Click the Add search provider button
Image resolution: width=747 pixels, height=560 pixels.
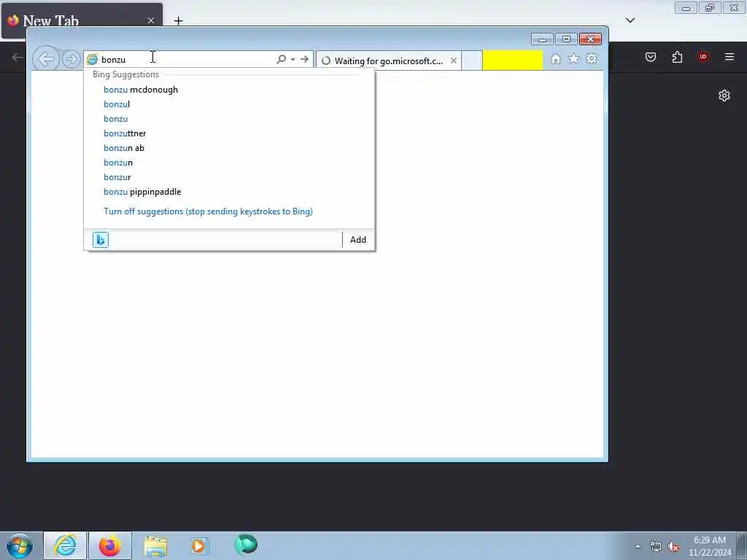pos(358,239)
